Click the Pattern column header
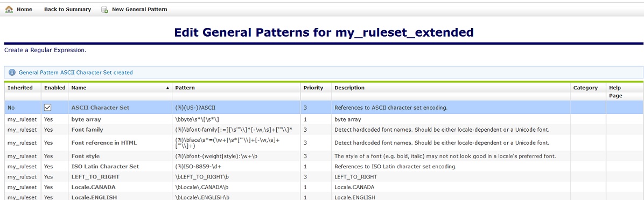This screenshot has height=200, width=644. click(x=185, y=88)
